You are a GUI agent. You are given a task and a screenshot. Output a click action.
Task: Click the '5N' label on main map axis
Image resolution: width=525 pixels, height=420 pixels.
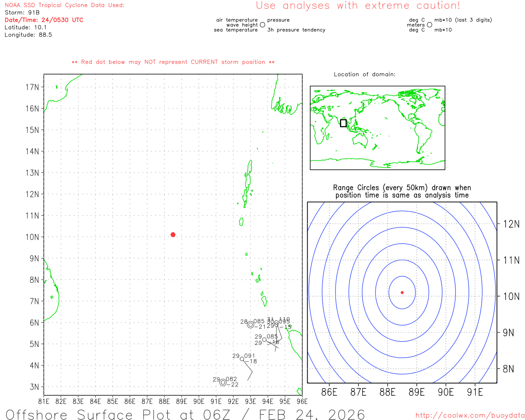tap(34, 344)
